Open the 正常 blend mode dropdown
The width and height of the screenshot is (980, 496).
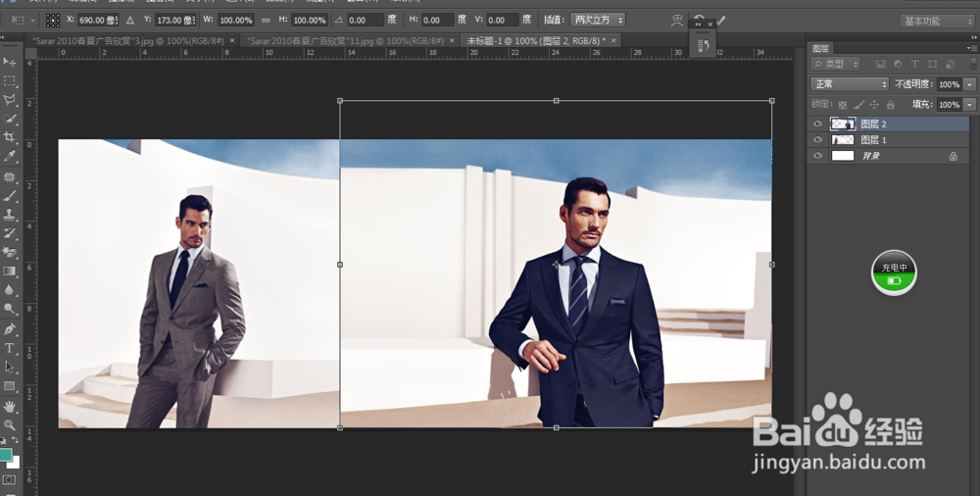click(849, 84)
